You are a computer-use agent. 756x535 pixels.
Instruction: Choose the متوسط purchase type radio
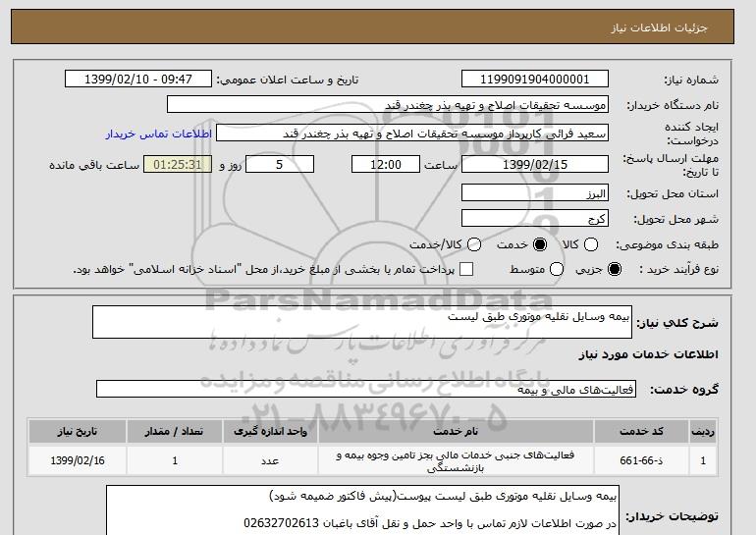click(x=557, y=269)
